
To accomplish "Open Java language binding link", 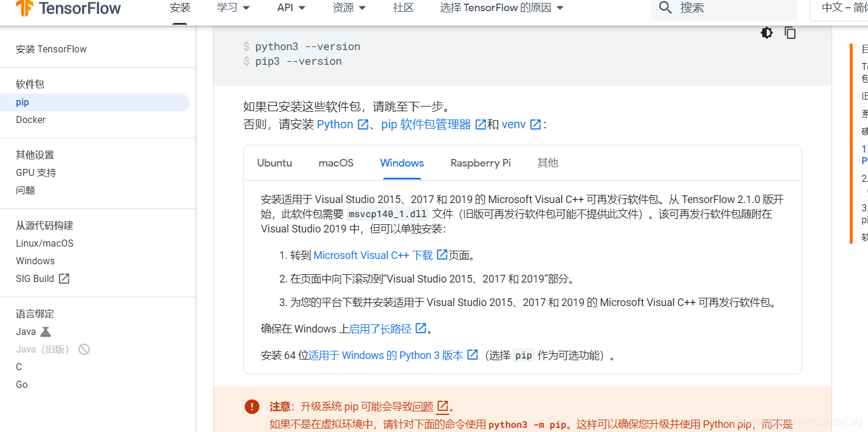I will point(26,331).
